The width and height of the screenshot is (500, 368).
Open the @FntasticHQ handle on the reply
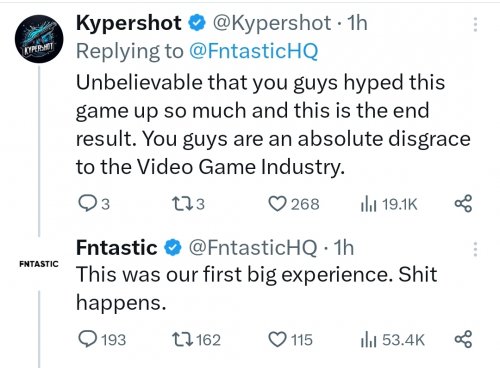[253, 248]
